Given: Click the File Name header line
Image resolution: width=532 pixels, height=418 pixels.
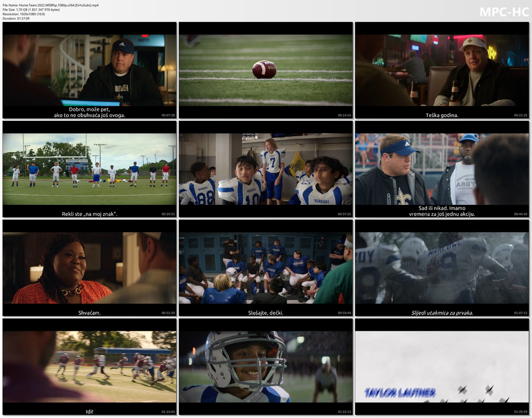Looking at the screenshot, I should [51, 5].
